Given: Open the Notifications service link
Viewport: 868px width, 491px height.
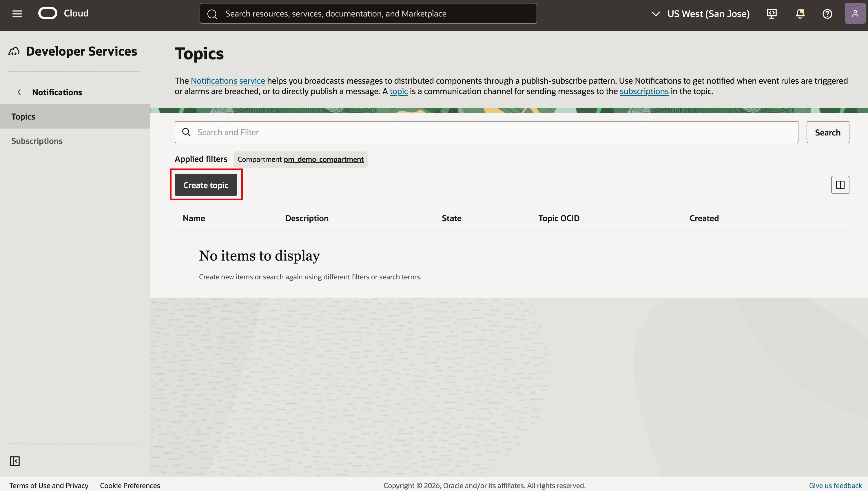Looking at the screenshot, I should (x=228, y=80).
